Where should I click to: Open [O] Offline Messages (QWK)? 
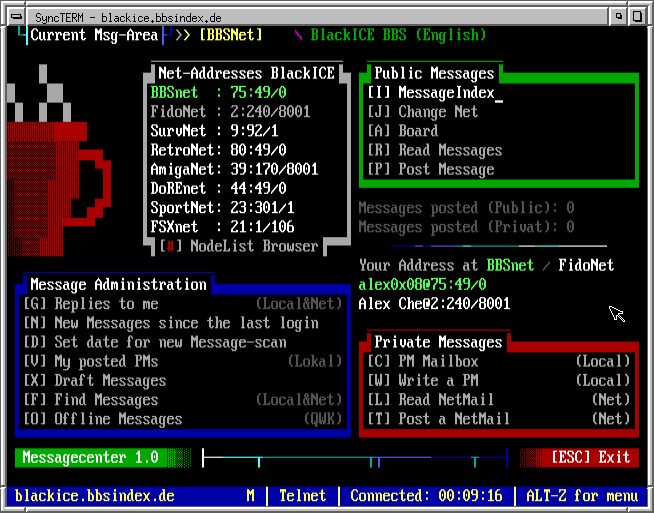tap(183, 419)
